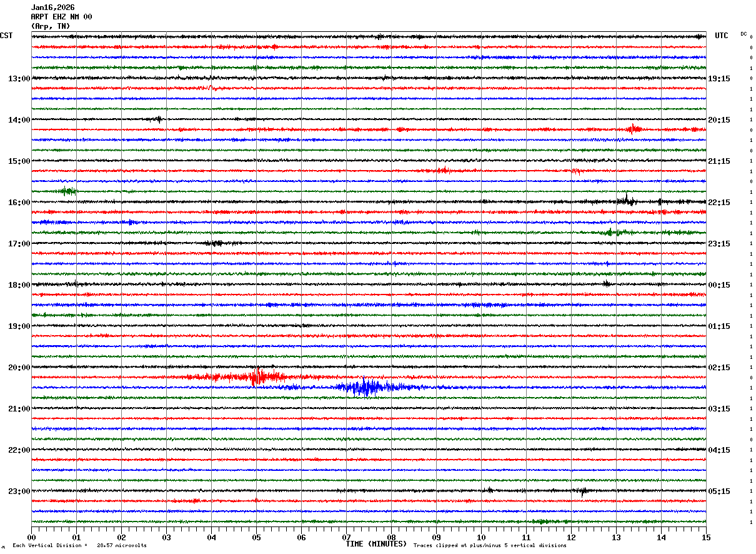Select the 21:00 CST time label

coord(19,409)
